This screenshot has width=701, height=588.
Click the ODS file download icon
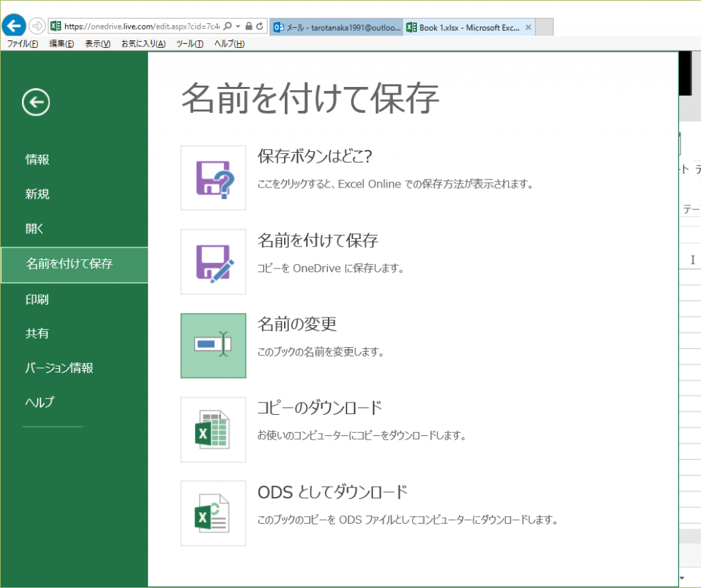point(214,513)
